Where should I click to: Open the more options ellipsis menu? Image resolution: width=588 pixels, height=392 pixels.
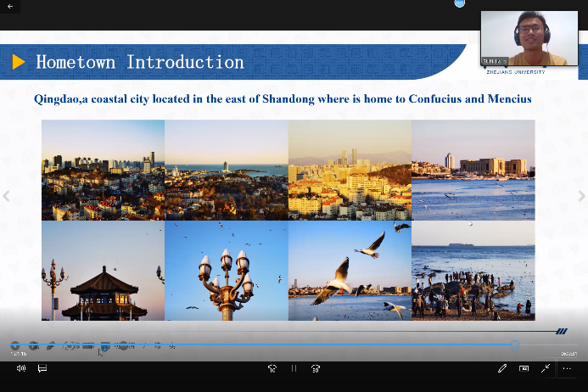pyautogui.click(x=568, y=368)
